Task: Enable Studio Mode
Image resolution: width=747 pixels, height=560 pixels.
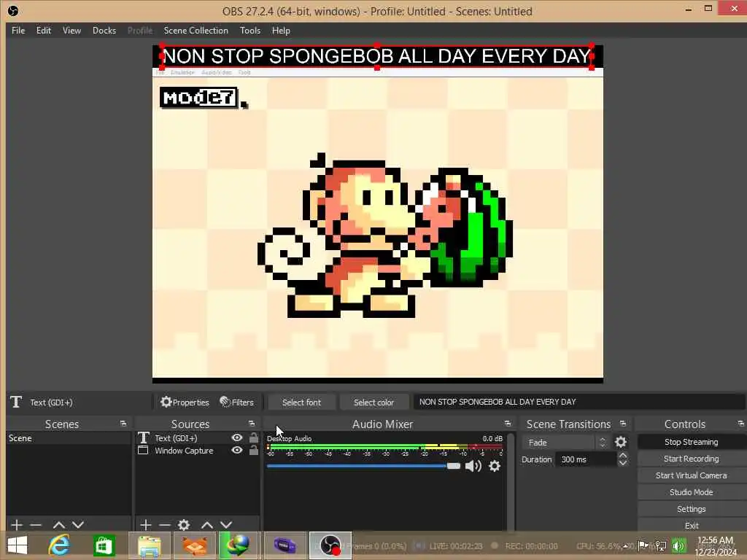Action: (692, 492)
